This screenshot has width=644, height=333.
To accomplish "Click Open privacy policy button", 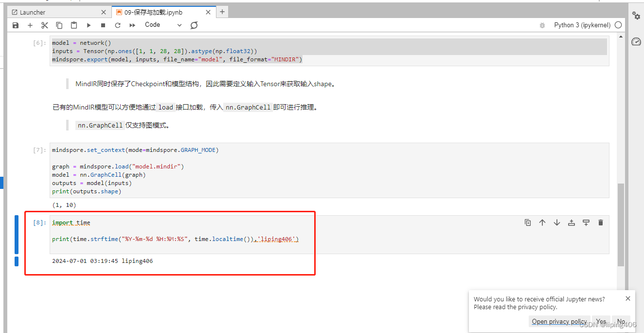I will click(559, 321).
